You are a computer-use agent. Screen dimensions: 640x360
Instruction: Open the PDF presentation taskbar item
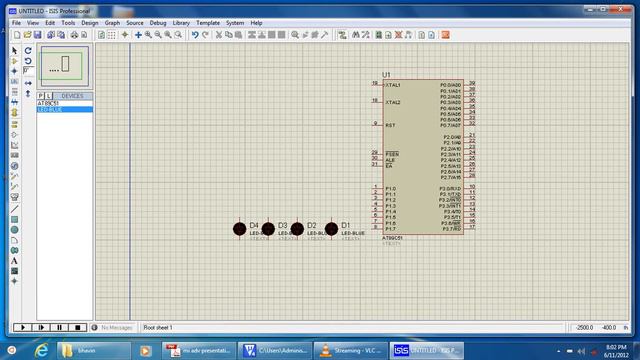click(x=199, y=351)
